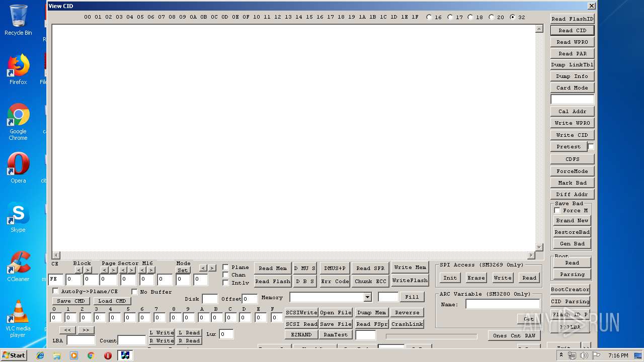644x362 pixels.
Task: Click the << button above LBA
Action: tap(67, 330)
